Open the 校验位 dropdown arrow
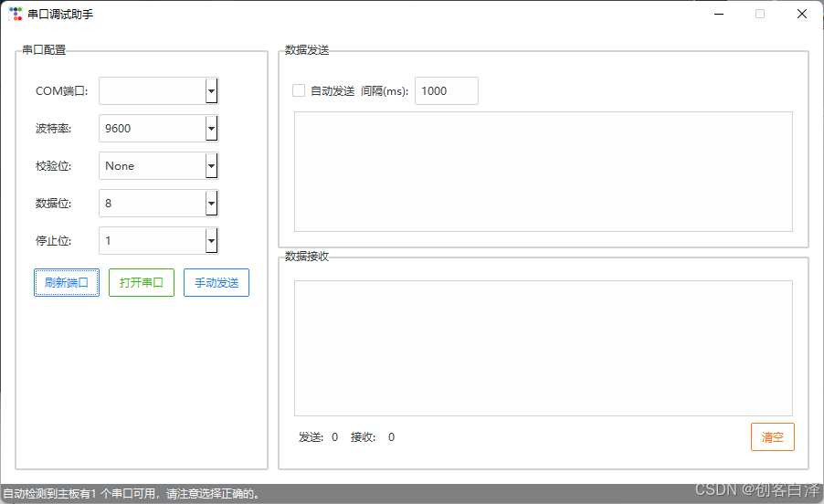 [211, 166]
